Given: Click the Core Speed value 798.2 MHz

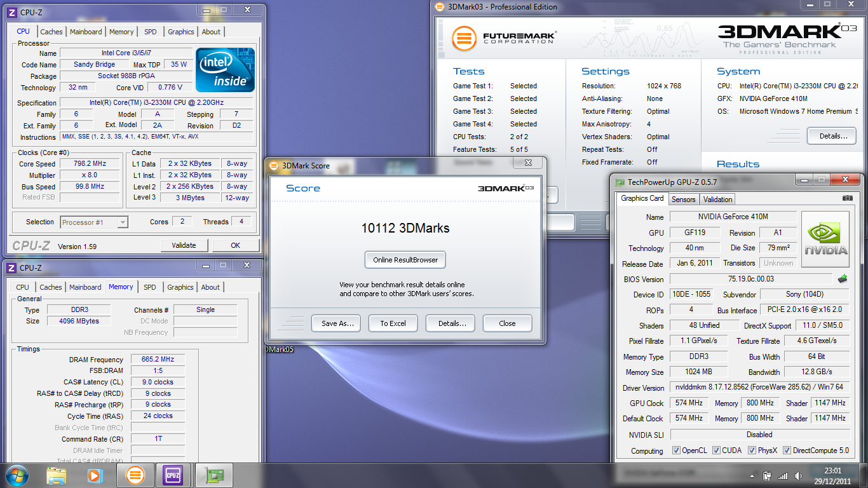Looking at the screenshot, I should [x=90, y=163].
